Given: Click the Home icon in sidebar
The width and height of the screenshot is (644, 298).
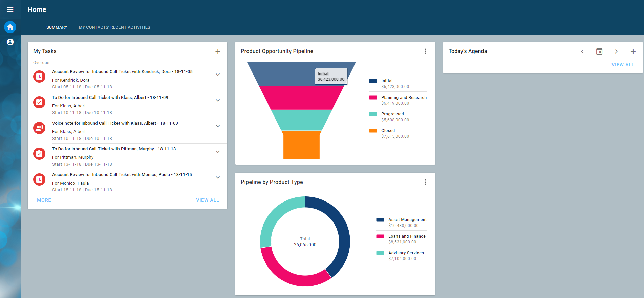Looking at the screenshot, I should coord(10,27).
